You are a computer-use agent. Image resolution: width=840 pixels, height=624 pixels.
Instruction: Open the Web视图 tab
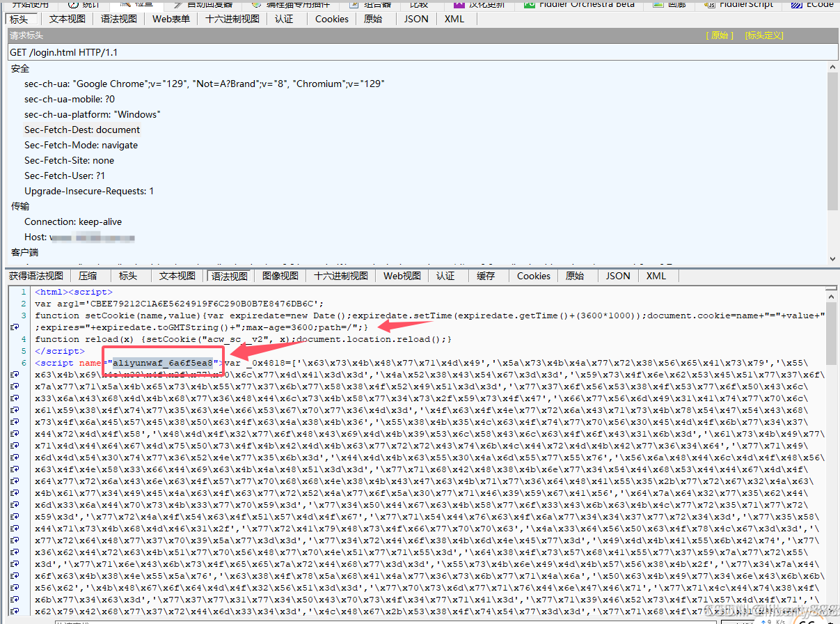coord(402,276)
